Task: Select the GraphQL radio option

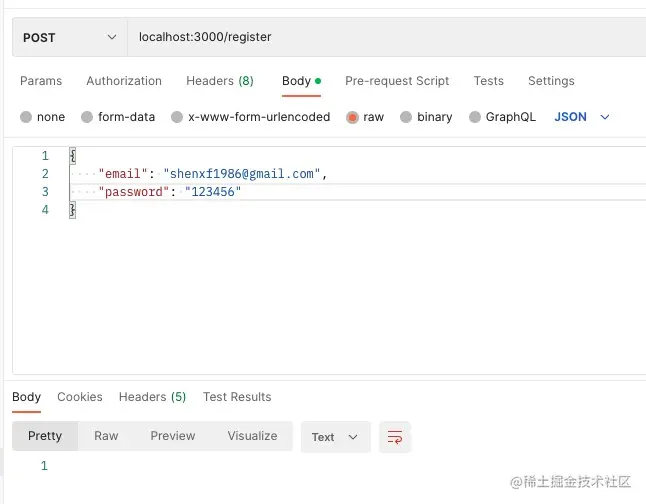Action: pyautogui.click(x=475, y=117)
